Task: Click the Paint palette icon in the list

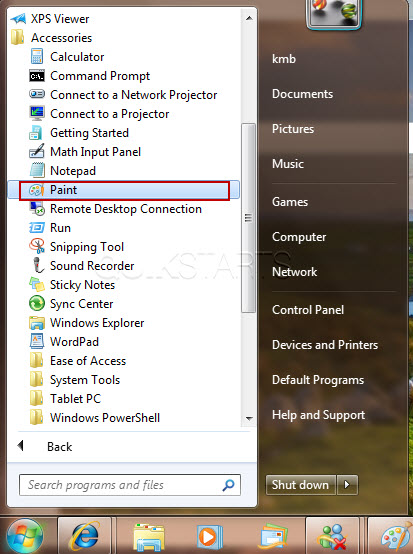Action: click(36, 190)
